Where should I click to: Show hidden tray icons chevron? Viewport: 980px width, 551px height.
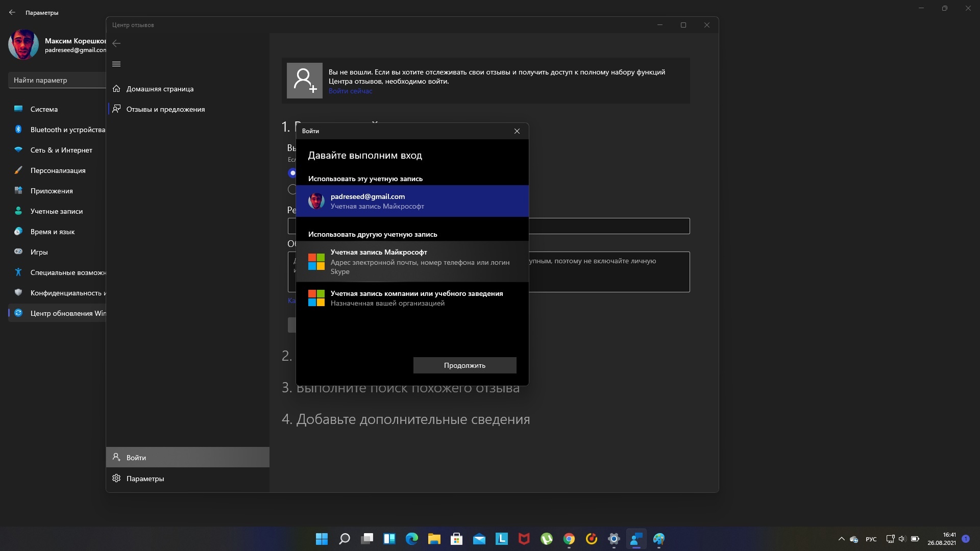point(842,539)
